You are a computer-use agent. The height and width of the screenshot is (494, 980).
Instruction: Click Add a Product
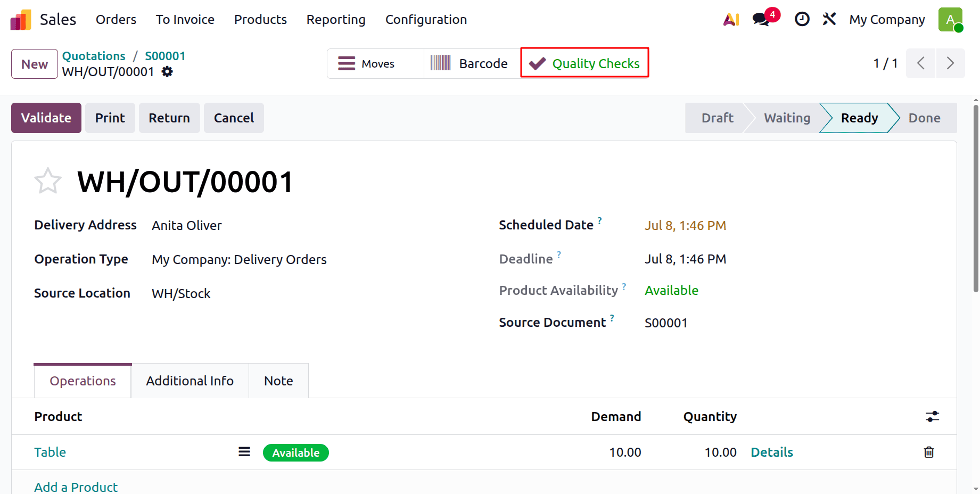[x=76, y=487]
